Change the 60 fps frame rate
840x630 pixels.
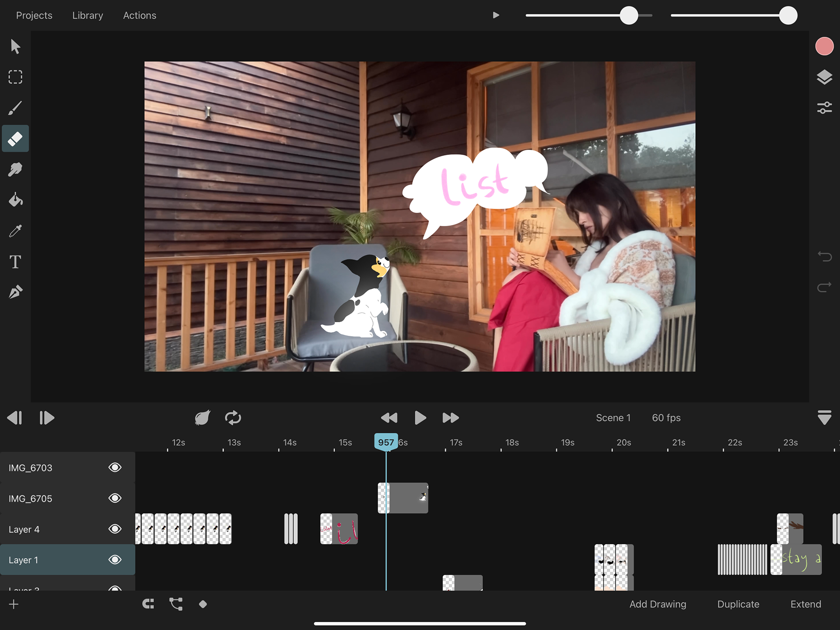(x=666, y=418)
